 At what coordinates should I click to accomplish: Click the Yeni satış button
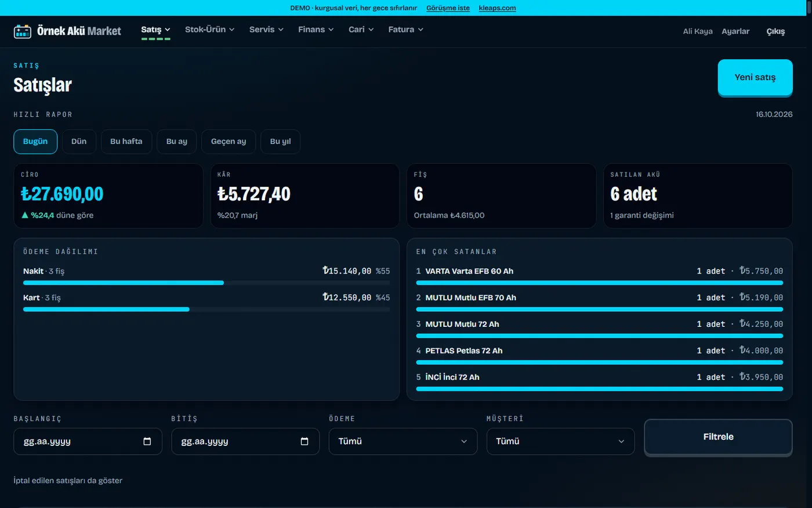755,77
